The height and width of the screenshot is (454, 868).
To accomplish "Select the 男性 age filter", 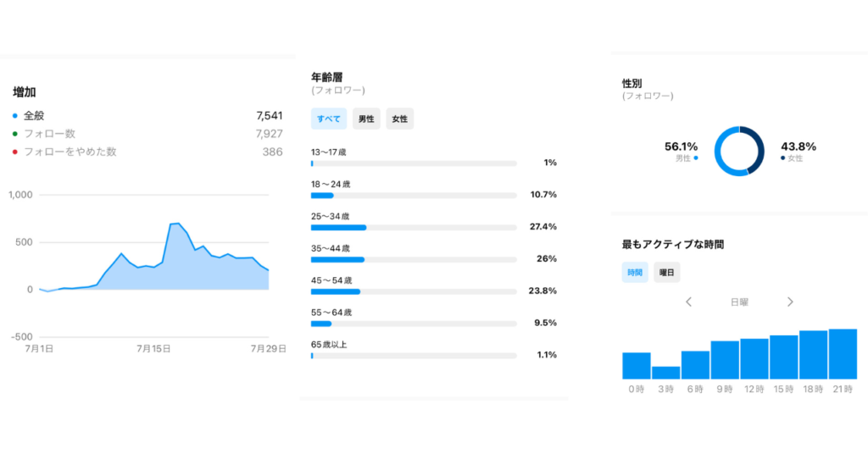I will pos(366,119).
